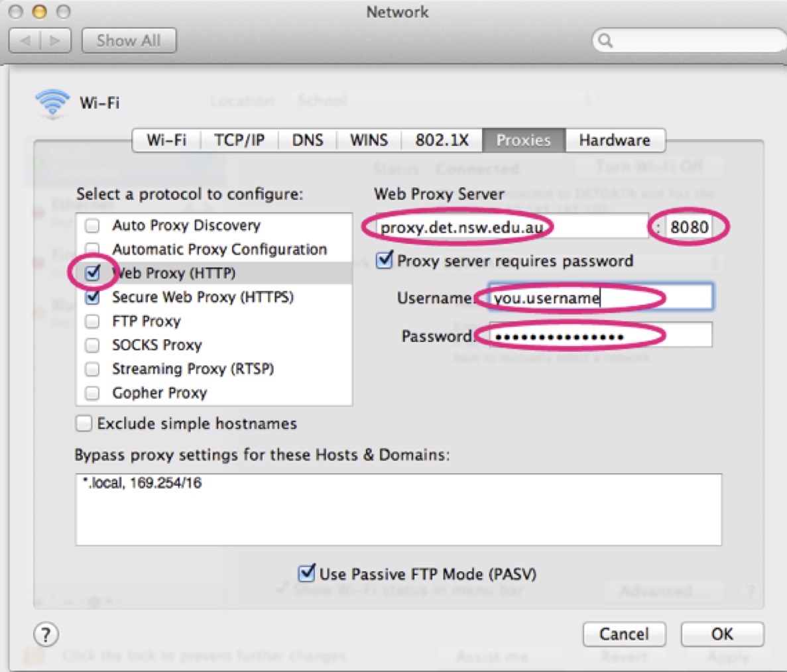Toggle Exclude simple hostnames checkbox
This screenshot has height=672, width=787.
[84, 423]
